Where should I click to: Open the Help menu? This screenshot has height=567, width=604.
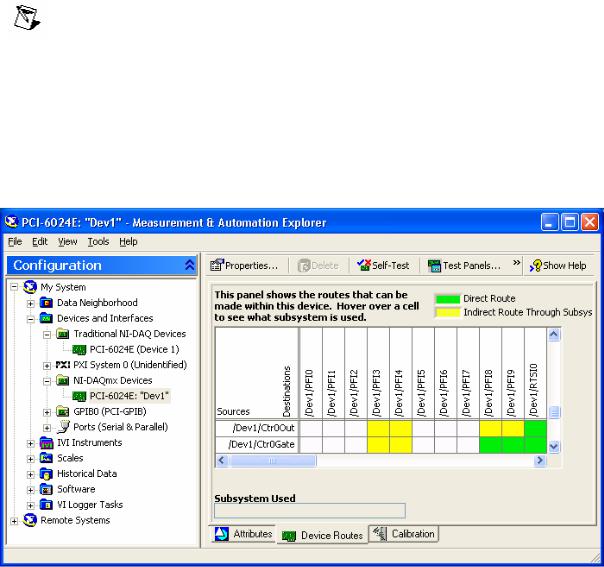128,242
